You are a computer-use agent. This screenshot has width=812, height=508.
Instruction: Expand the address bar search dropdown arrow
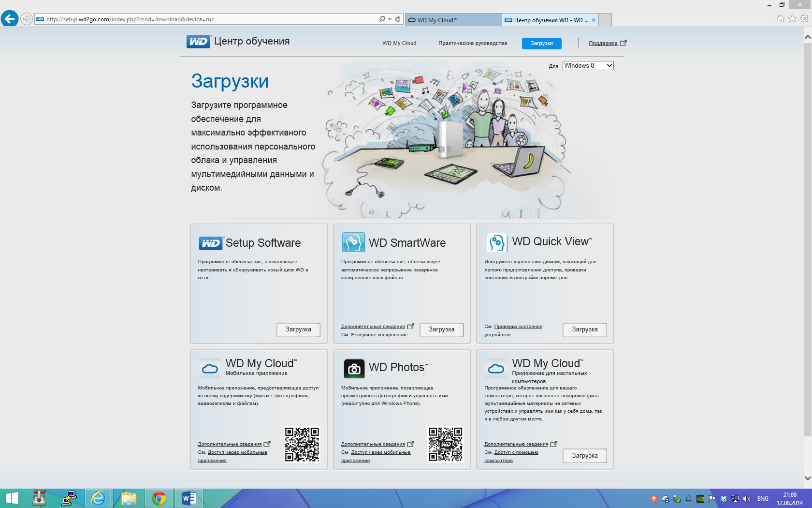pyautogui.click(x=390, y=19)
